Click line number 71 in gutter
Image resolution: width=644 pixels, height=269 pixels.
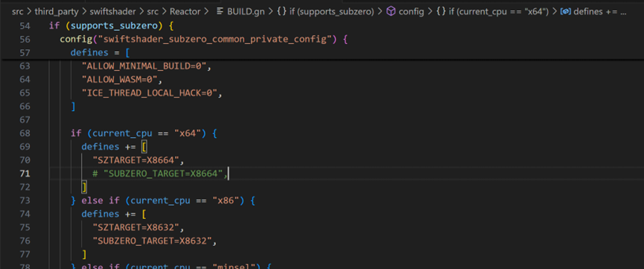25,174
